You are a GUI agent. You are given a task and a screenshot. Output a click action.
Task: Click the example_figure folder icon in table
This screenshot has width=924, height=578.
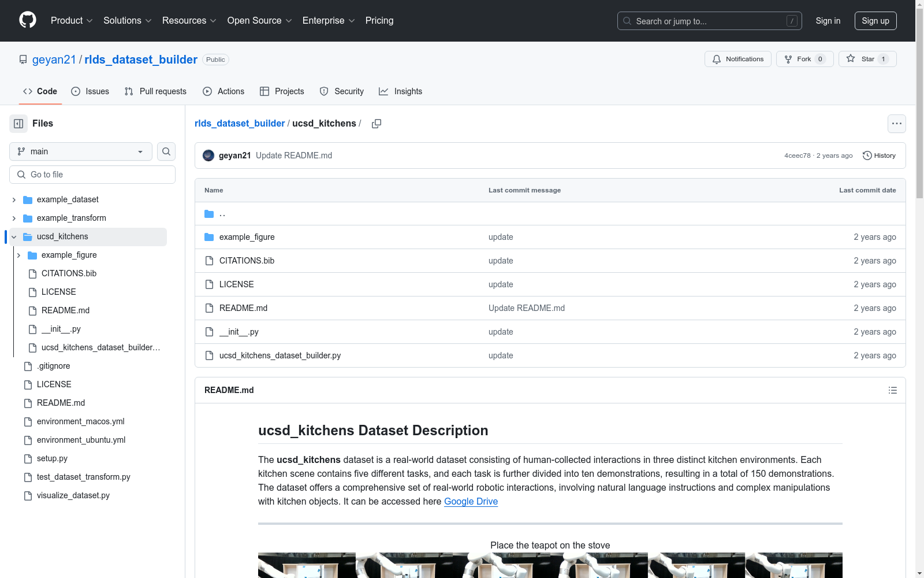point(209,237)
